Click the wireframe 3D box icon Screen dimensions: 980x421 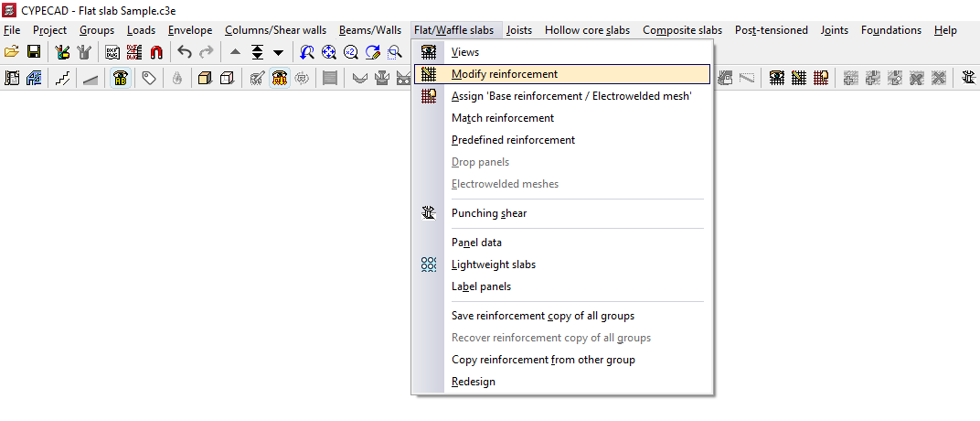228,78
